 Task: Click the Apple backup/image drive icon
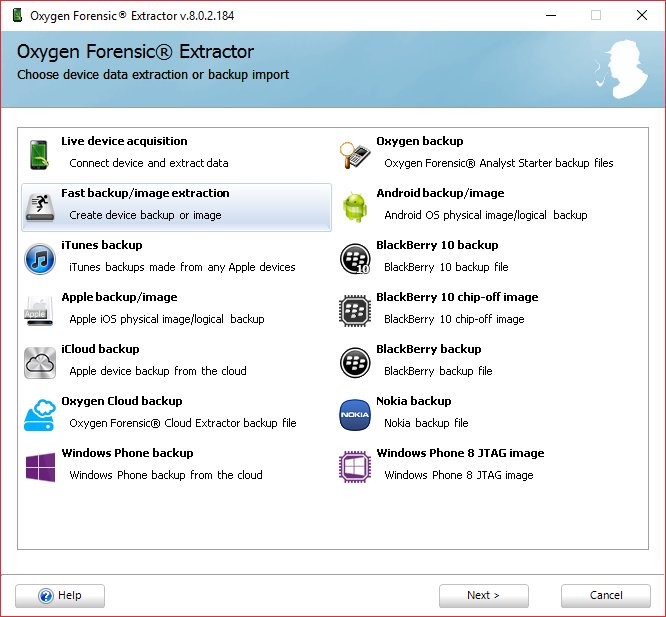click(40, 311)
